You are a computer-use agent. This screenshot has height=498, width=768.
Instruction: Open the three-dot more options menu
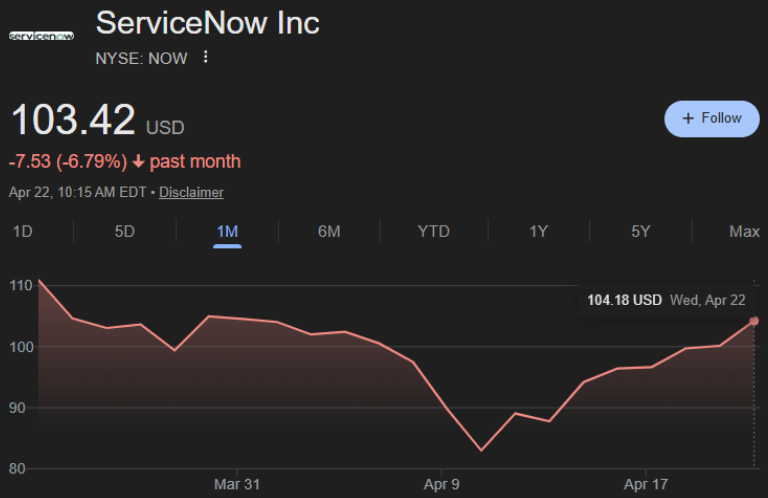(x=206, y=57)
